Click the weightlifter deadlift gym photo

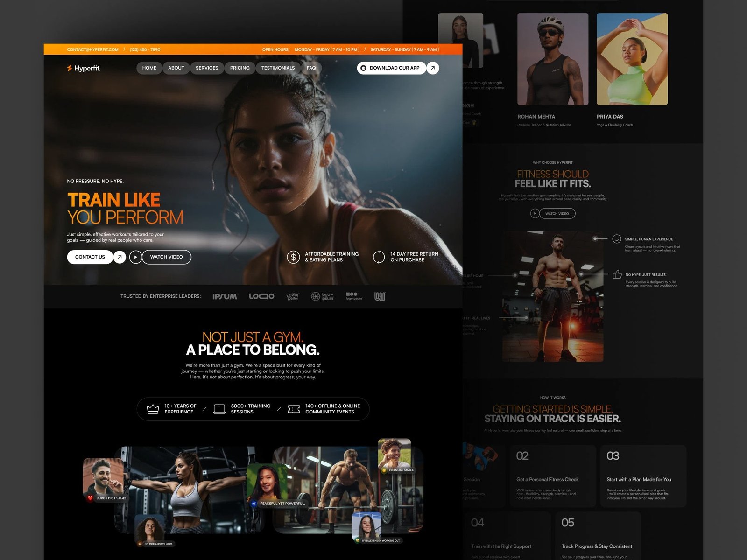pos(348,490)
